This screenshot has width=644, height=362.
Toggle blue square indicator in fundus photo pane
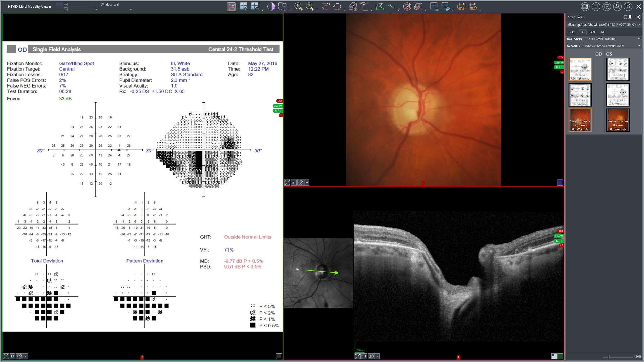click(x=560, y=183)
